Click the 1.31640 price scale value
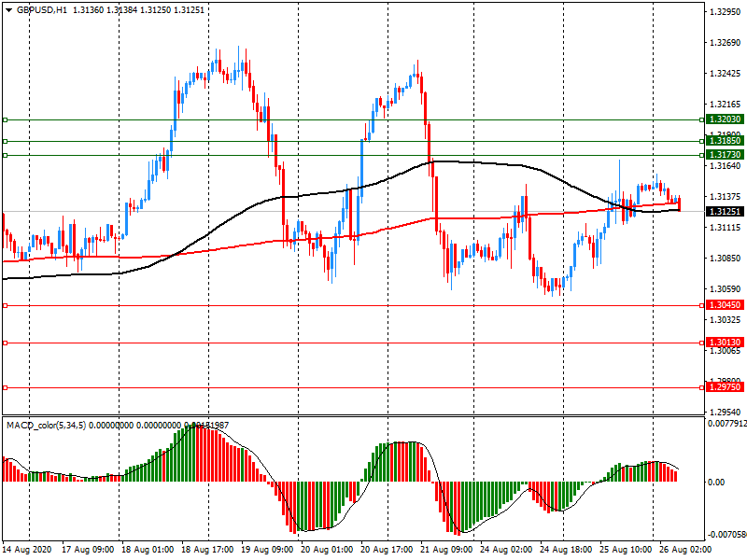This screenshot has width=747, height=560. 726,166
